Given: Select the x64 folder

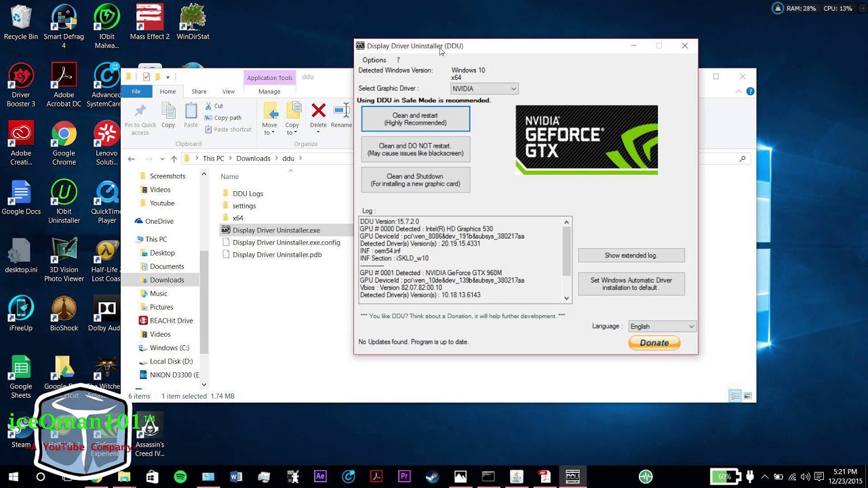Looking at the screenshot, I should coord(232,218).
